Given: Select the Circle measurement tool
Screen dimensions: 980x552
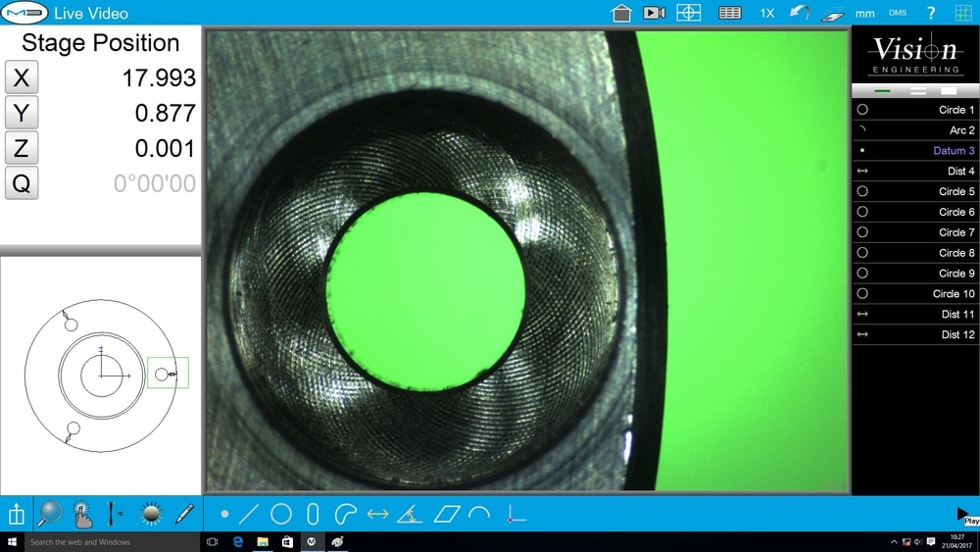Looking at the screenshot, I should tap(281, 514).
